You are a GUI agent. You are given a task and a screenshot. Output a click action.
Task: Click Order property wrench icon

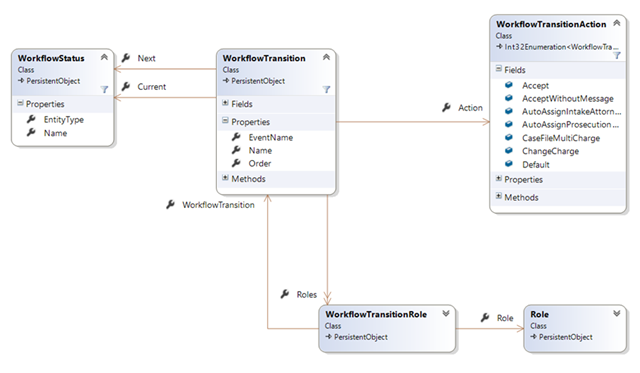(236, 163)
